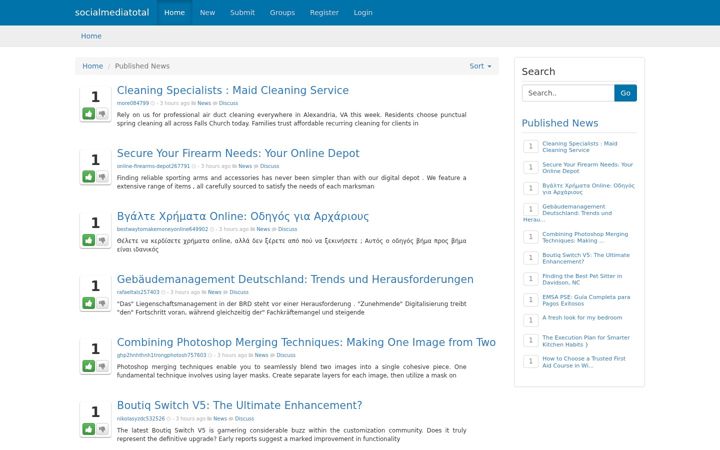Open the Submit page
This screenshot has height=450, width=720.
tap(242, 12)
